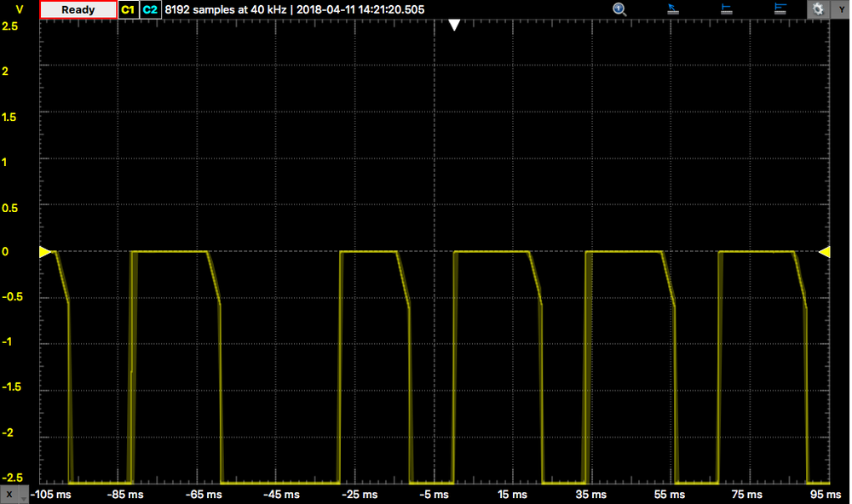This screenshot has height=504, width=852.
Task: Click the left yellow zero-level arrow marker
Action: click(45, 252)
